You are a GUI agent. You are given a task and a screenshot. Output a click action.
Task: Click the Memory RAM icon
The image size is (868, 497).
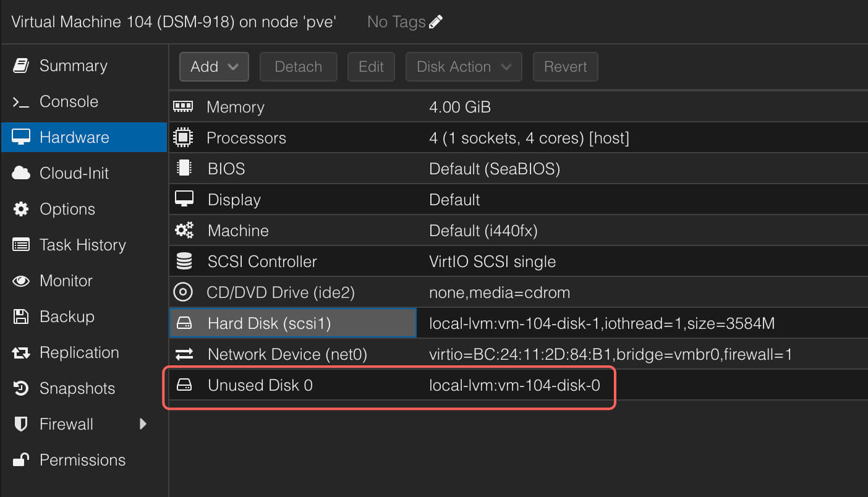pos(184,106)
